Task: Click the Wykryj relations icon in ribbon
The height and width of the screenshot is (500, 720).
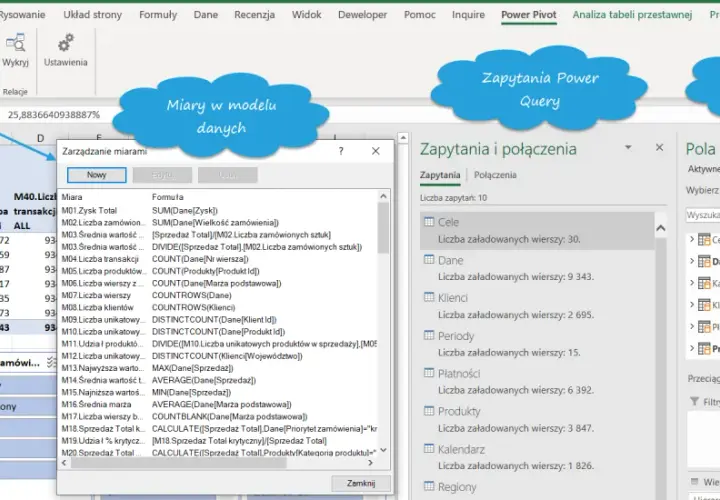Action: tap(16, 43)
